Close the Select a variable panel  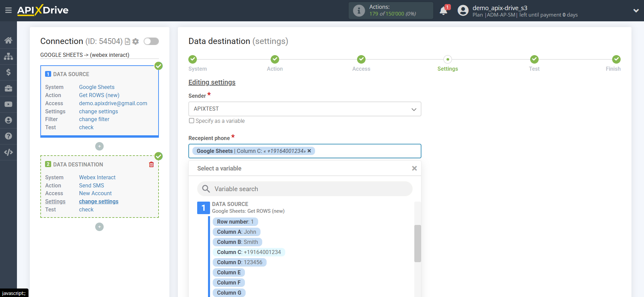[x=414, y=168]
